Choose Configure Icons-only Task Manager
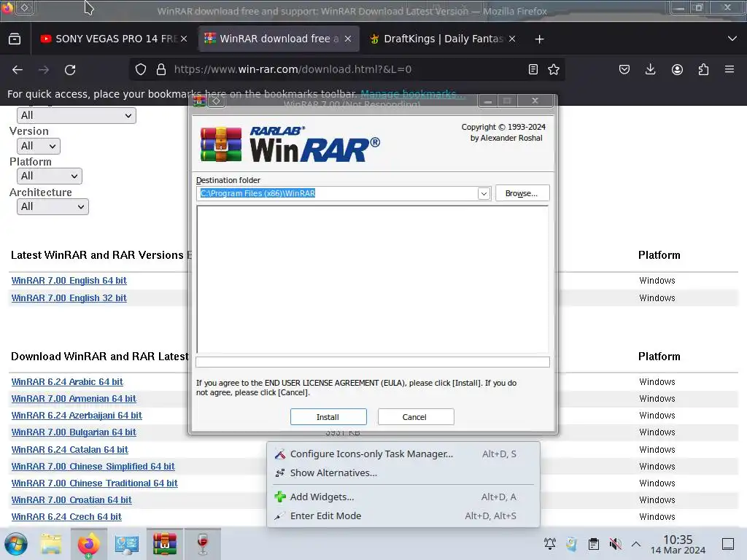This screenshot has height=560, width=747. coord(403,454)
